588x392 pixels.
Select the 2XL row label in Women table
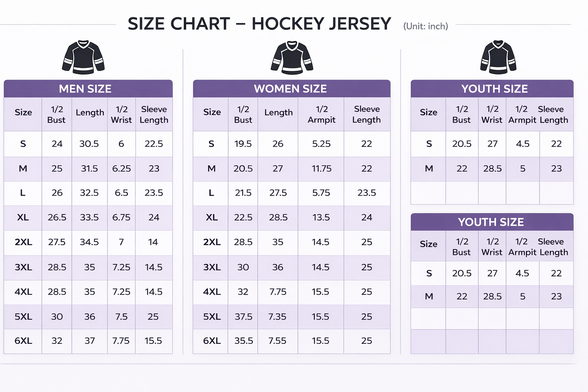coord(212,242)
